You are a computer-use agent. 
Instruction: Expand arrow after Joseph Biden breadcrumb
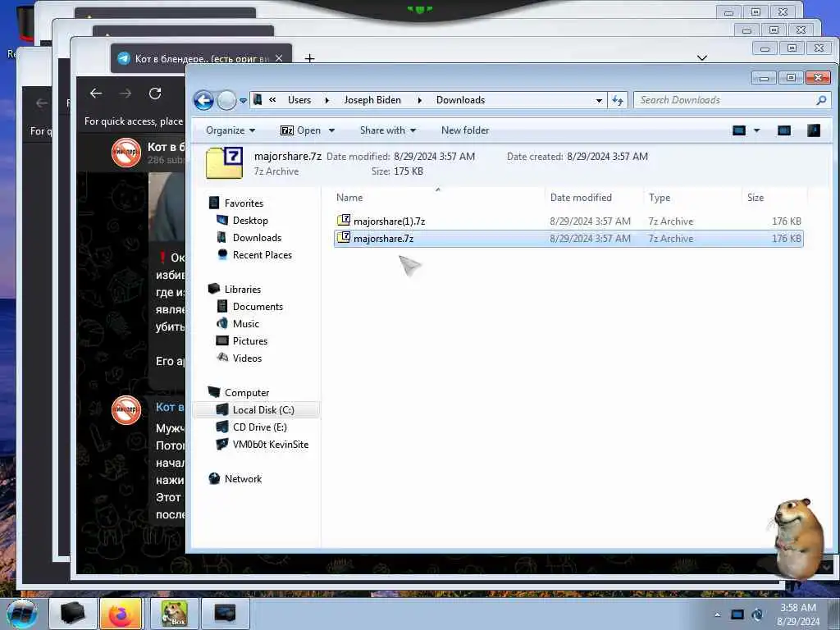coord(419,100)
